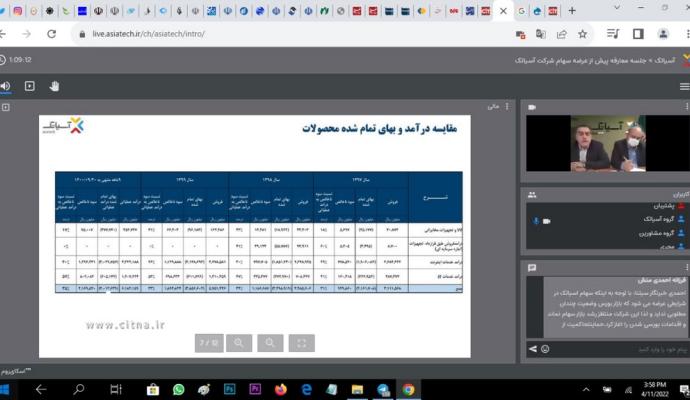Viewport: 690px width, 400px height.
Task: Enter fullscreen mode for the presentation
Action: [x=301, y=343]
